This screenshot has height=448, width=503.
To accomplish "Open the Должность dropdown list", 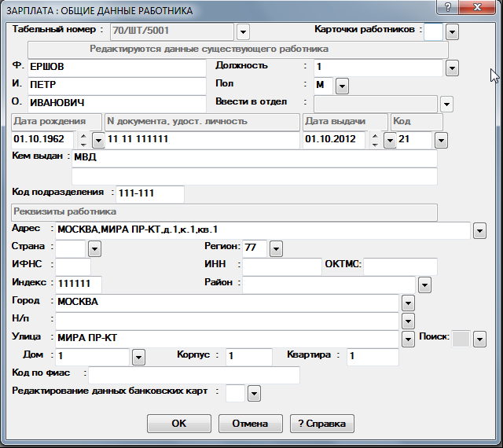I will 452,68.
